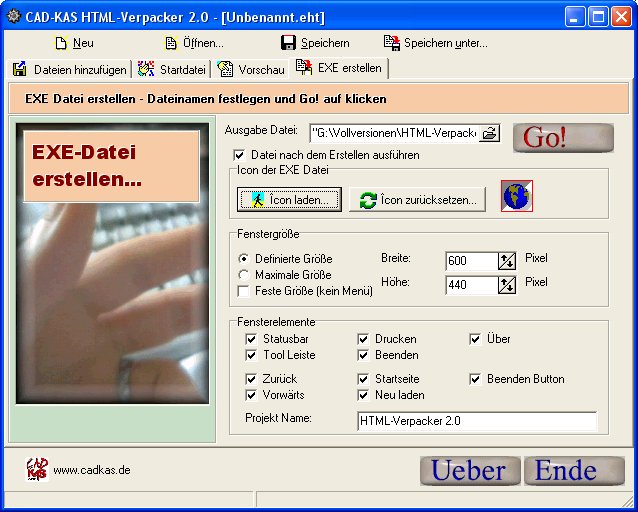Switch to the 'Dateien hinzufügen' tab
The height and width of the screenshot is (512, 638).
tap(70, 70)
